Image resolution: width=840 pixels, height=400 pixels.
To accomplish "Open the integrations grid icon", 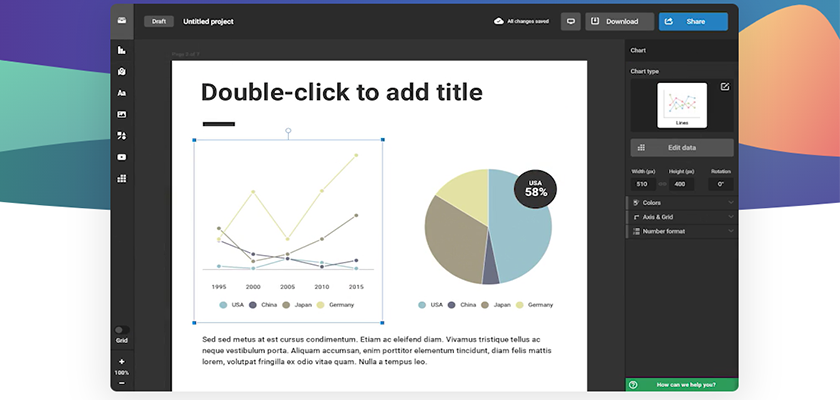I will point(122,178).
